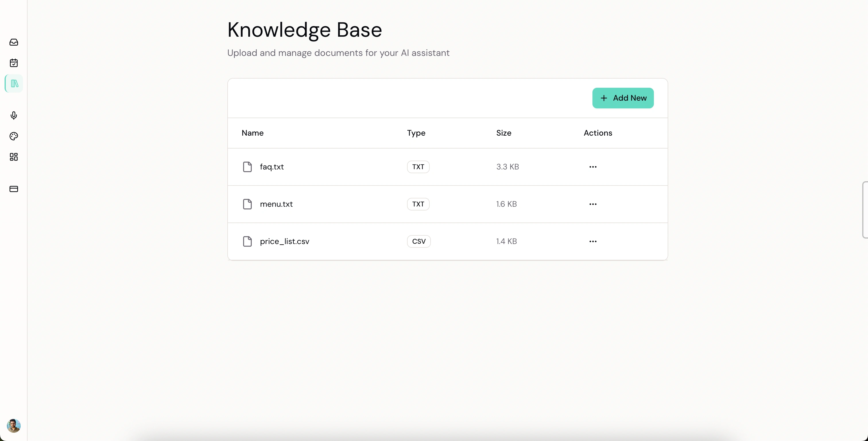The height and width of the screenshot is (441, 868).
Task: Open the palette appearance icon
Action: (14, 136)
